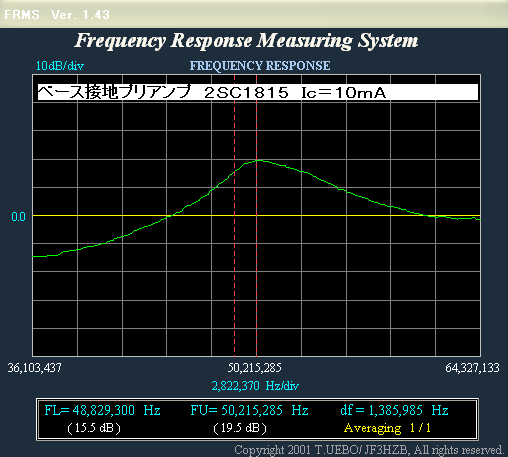Screen dimensions: 508x457
Task: Select the start frequency 36,103,437
Action: click(35, 368)
